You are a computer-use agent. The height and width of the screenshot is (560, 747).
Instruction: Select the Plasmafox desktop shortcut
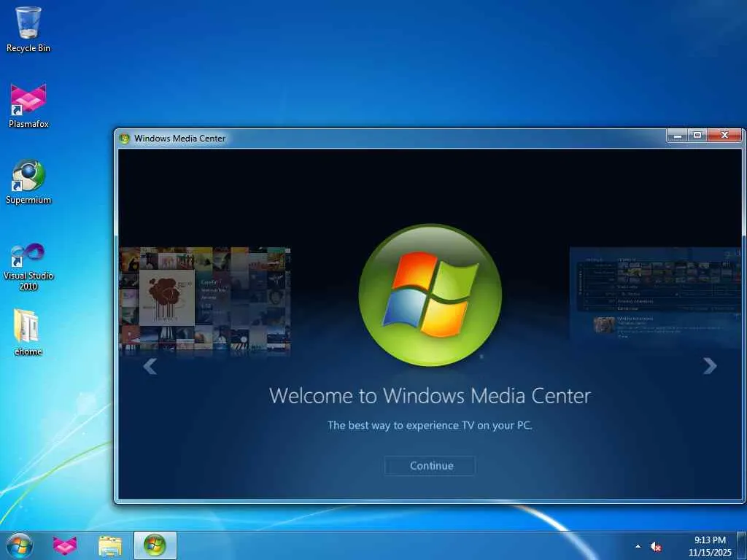click(28, 106)
